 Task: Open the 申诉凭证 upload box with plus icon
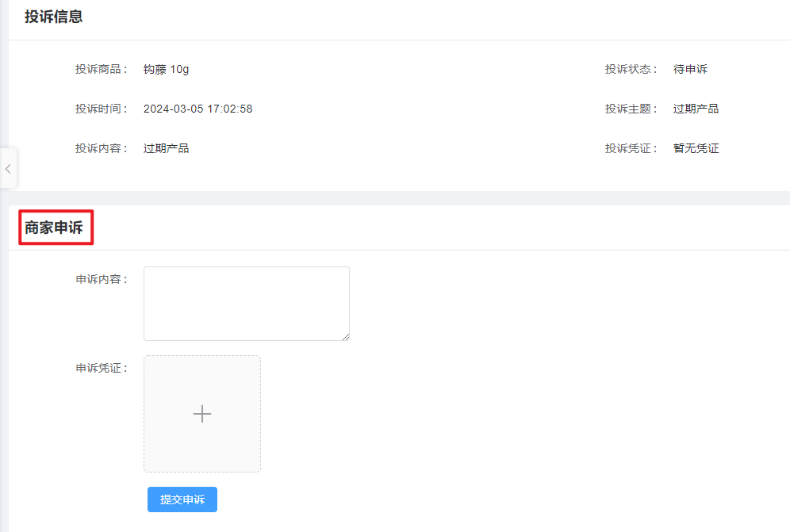click(x=202, y=414)
